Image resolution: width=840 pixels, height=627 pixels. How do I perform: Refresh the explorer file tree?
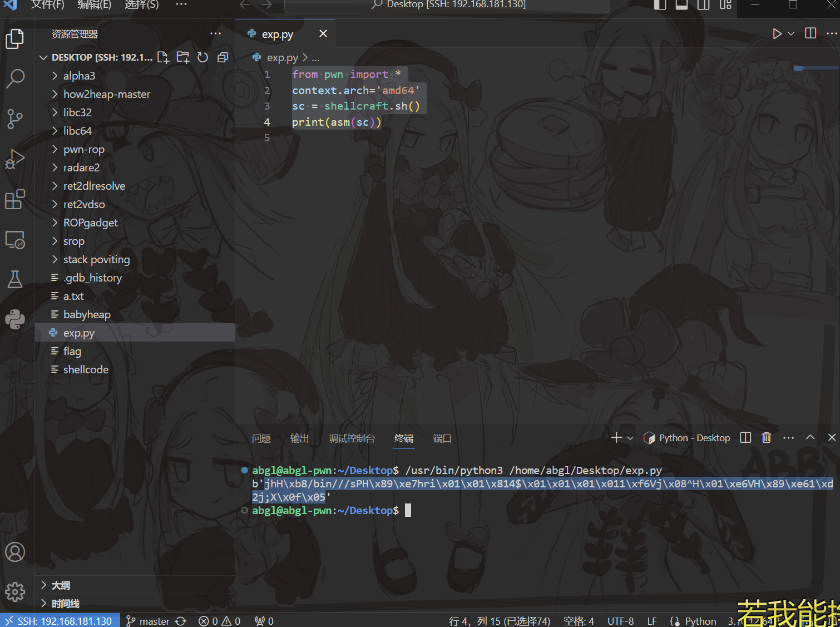coord(203,57)
